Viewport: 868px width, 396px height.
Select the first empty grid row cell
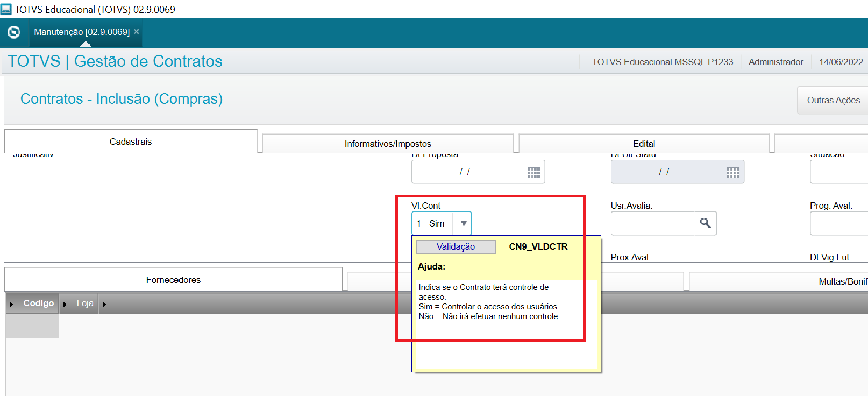[x=32, y=326]
